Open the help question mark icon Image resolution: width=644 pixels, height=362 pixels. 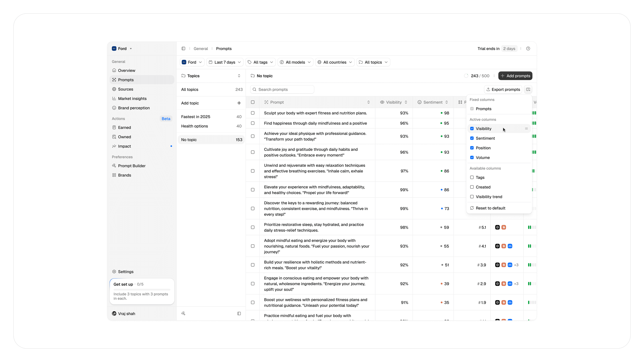pos(528,48)
